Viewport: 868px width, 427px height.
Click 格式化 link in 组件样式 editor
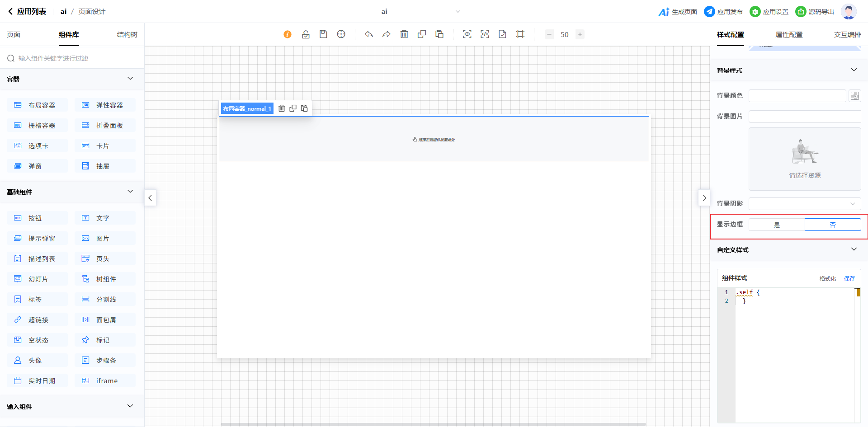tap(827, 279)
